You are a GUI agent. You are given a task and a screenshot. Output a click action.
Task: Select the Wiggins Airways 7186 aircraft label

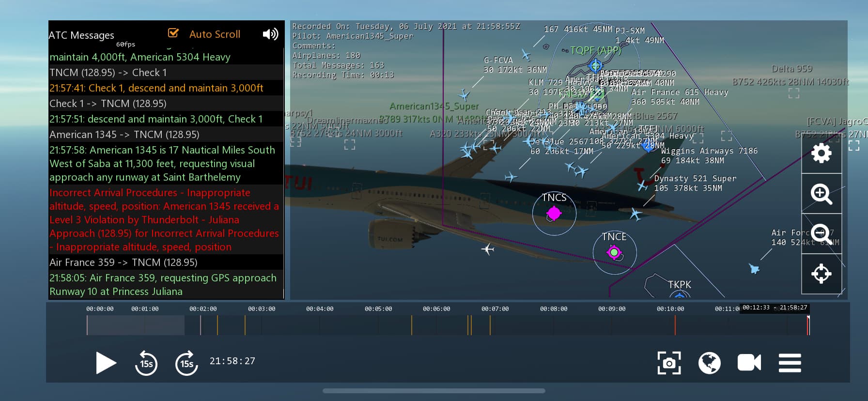[709, 155]
